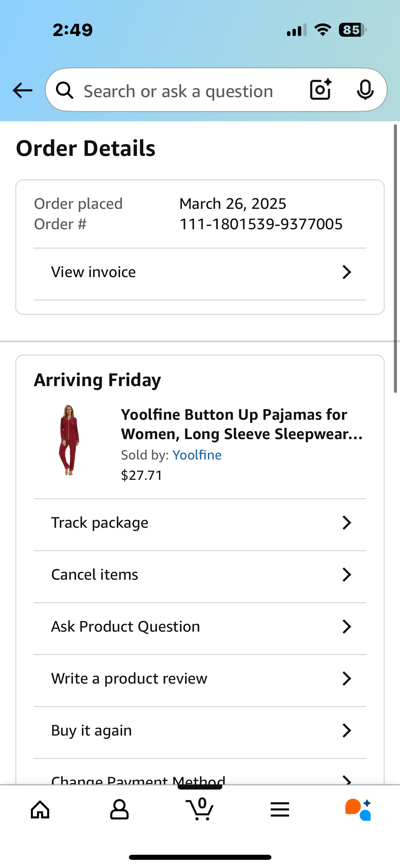400x868 pixels.
Task: Open the shopping cart icon
Action: (200, 809)
